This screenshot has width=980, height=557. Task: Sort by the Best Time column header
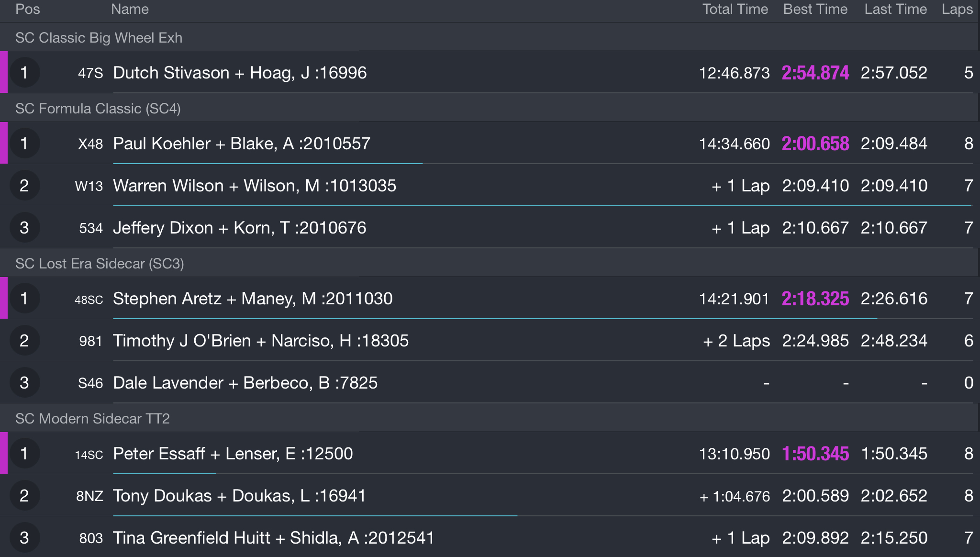pos(815,9)
